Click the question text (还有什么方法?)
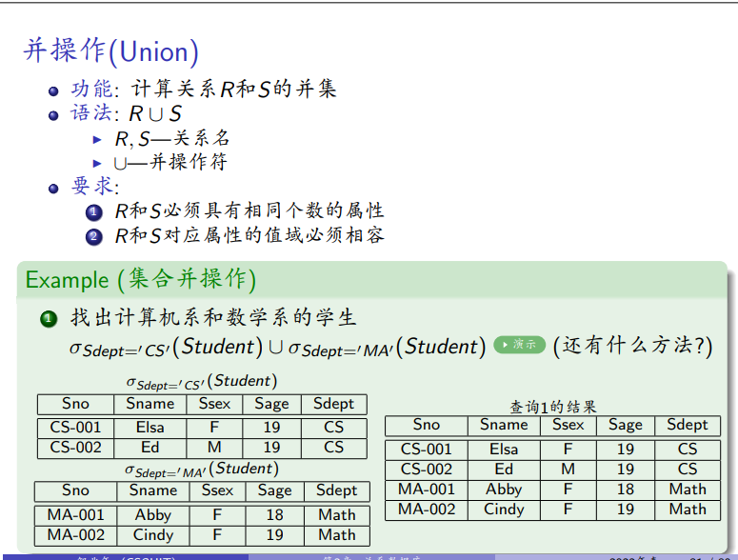The height and width of the screenshot is (560, 738). point(632,346)
